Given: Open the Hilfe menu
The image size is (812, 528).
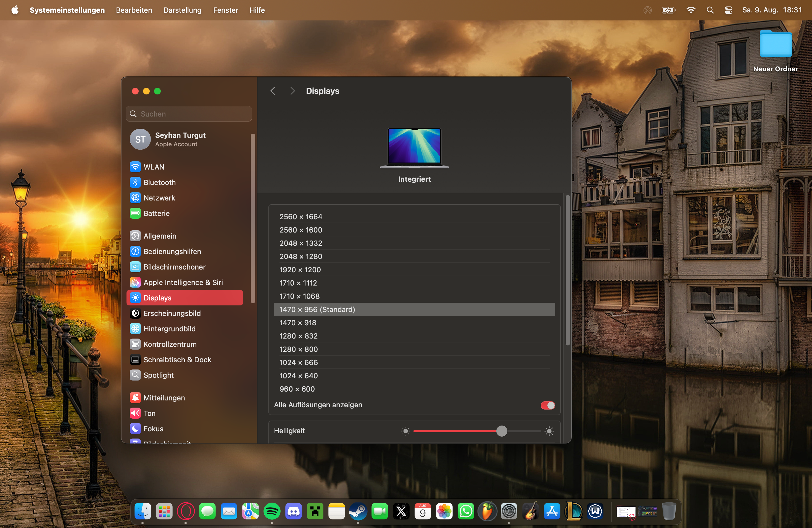Looking at the screenshot, I should click(x=257, y=10).
